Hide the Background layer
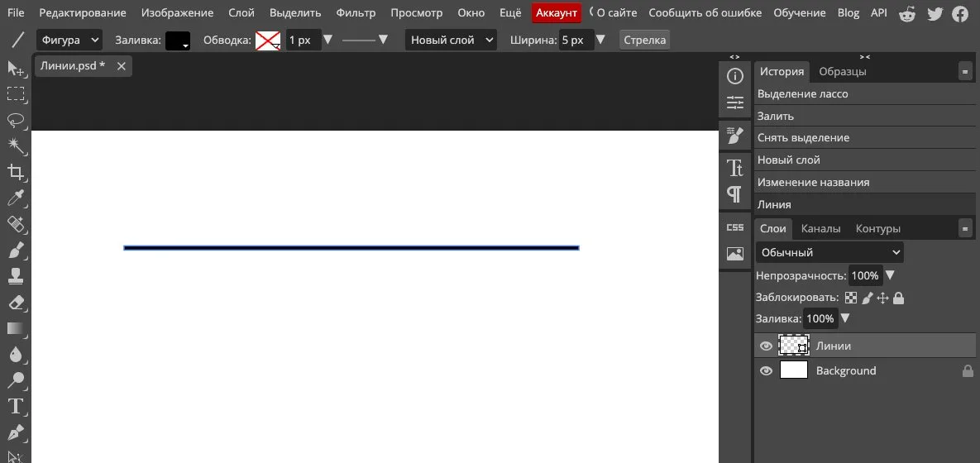 766,370
